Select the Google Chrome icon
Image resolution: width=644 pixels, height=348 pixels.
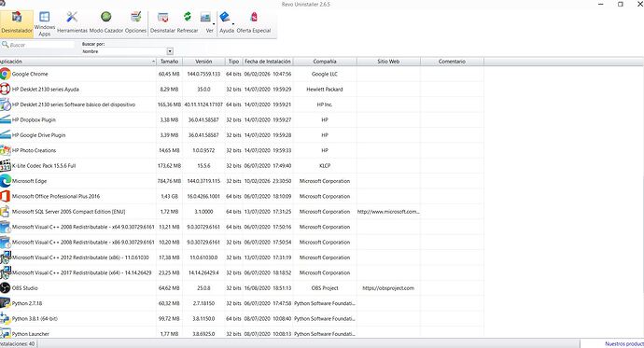point(5,74)
